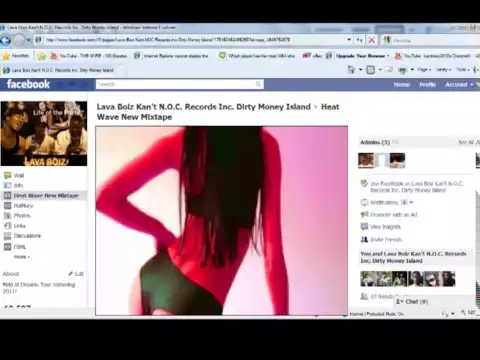Viewport: 480px width, 360px height.
Task: Click the Home icon in command bar
Action: pyautogui.click(x=351, y=70)
